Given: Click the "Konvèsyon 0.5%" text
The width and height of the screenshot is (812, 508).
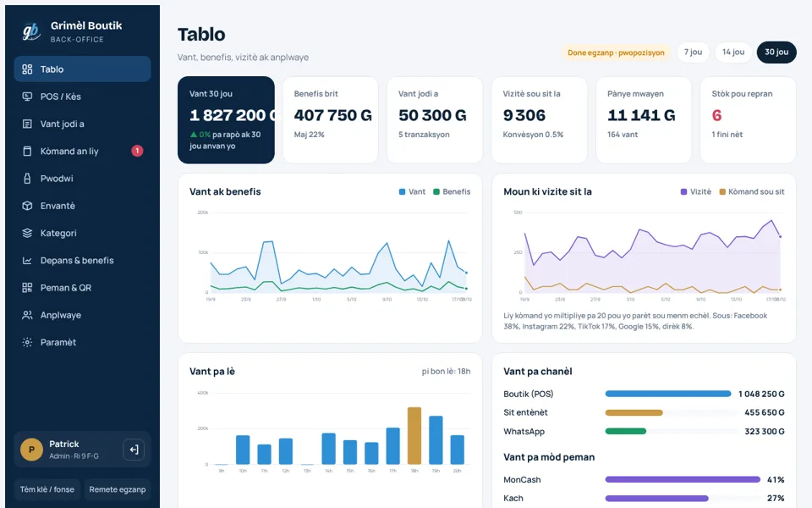Looking at the screenshot, I should click(533, 135).
